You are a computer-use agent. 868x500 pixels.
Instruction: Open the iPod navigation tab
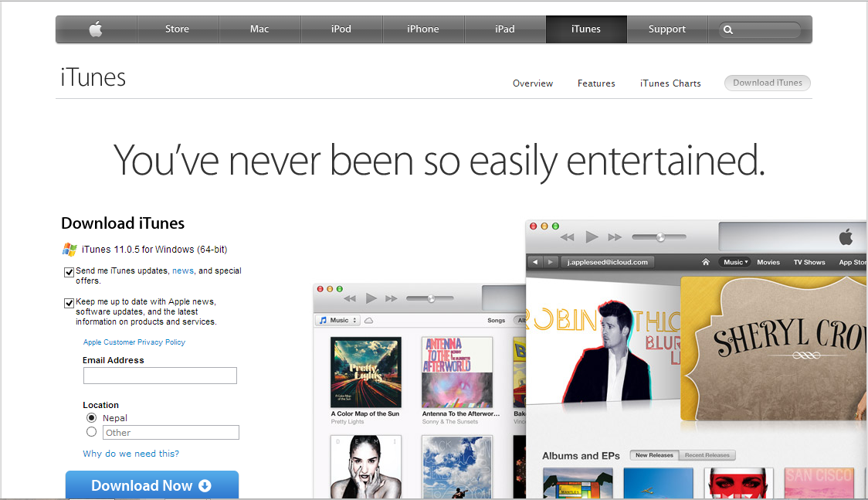click(341, 29)
